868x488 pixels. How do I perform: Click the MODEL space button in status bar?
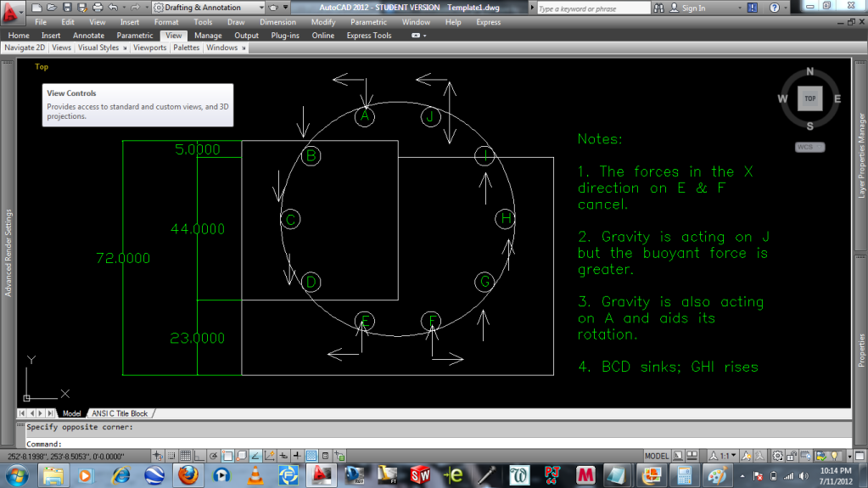(x=657, y=456)
